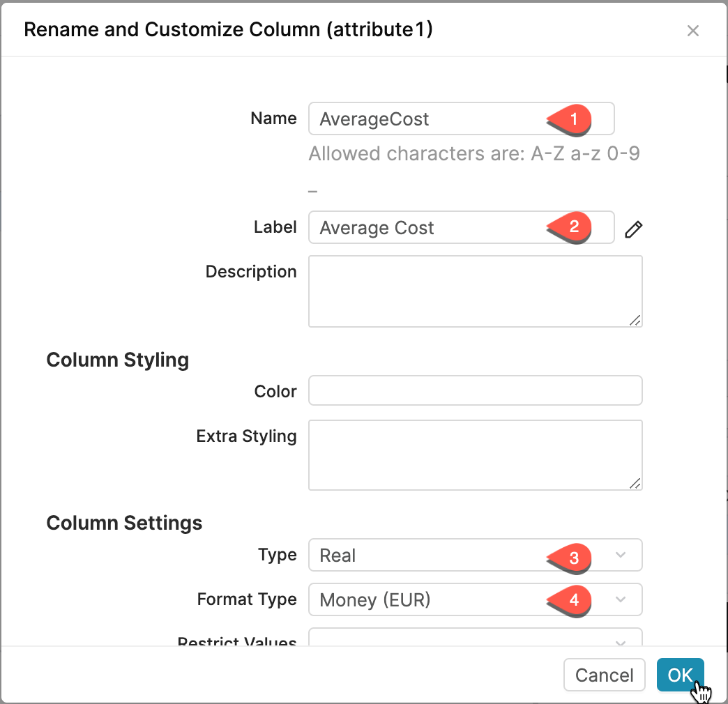Screen dimensions: 728x704
Task: Open the Restrict Values dropdown
Action: (476, 640)
